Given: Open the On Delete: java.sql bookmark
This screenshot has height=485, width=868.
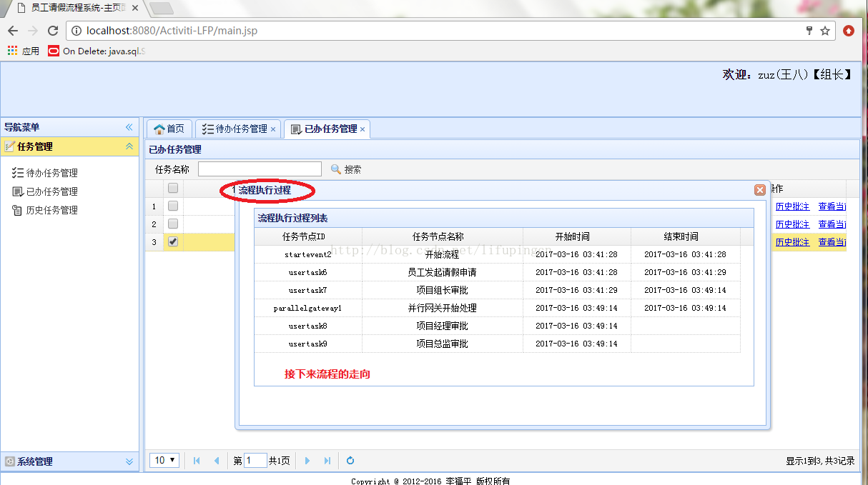Looking at the screenshot, I should coord(97,51).
